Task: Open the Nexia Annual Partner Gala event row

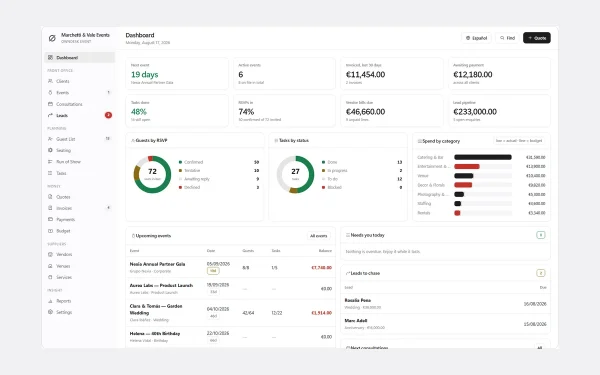Action: point(230,267)
